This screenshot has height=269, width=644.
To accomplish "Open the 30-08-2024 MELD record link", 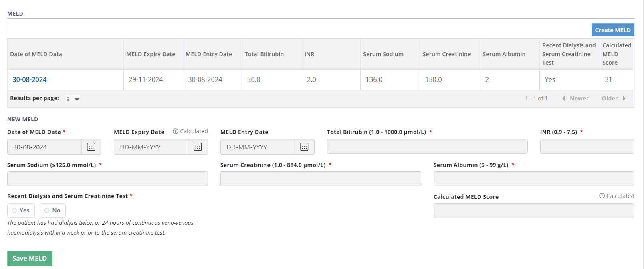I will click(x=30, y=79).
